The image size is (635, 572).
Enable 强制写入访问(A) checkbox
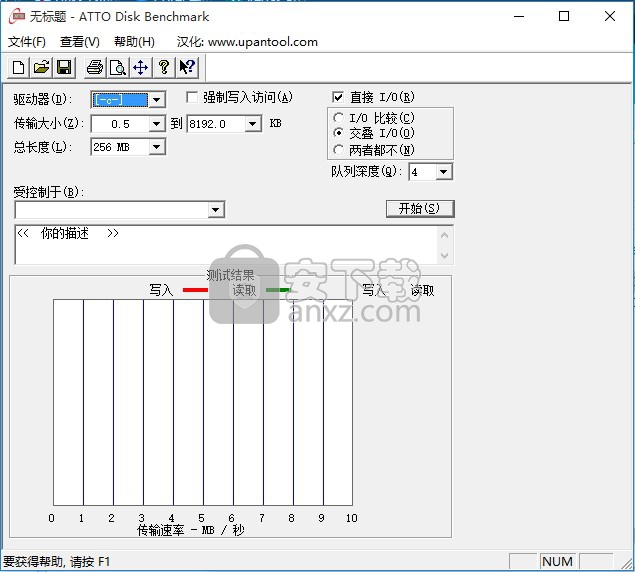pyautogui.click(x=192, y=97)
